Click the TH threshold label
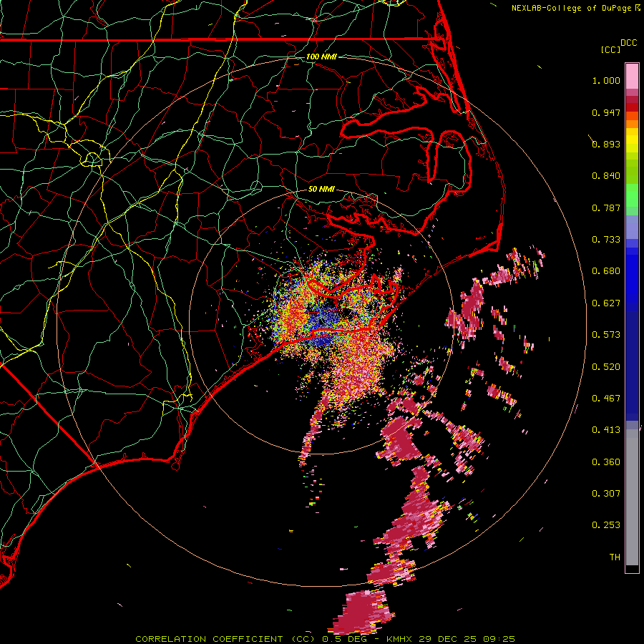 [x=615, y=557]
